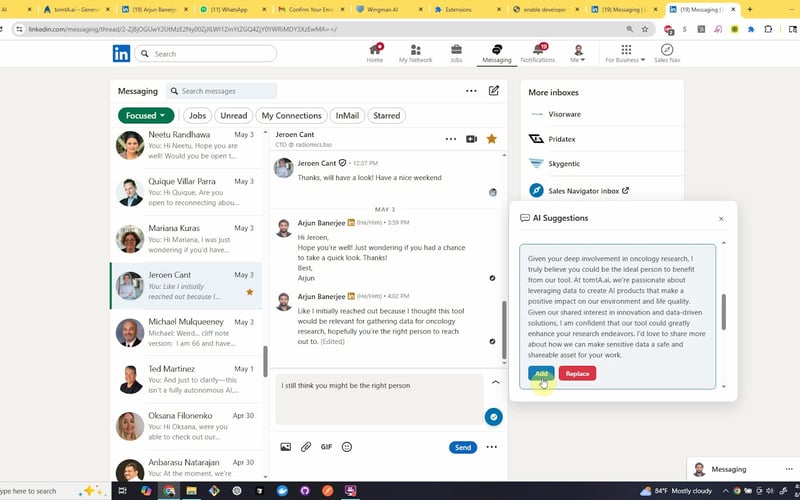
Task: Open Neetu Randhawa conversation
Action: (x=187, y=145)
